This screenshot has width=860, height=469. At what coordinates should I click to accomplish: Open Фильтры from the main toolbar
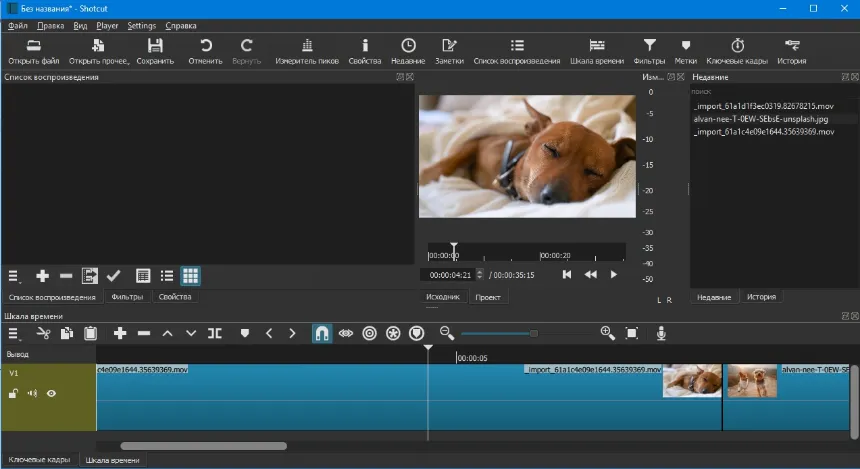pos(649,52)
